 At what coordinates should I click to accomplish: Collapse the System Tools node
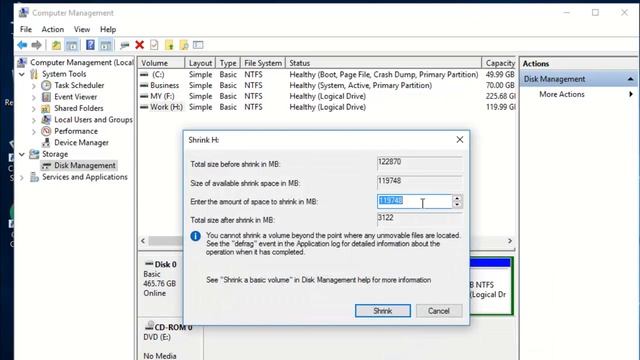22,74
